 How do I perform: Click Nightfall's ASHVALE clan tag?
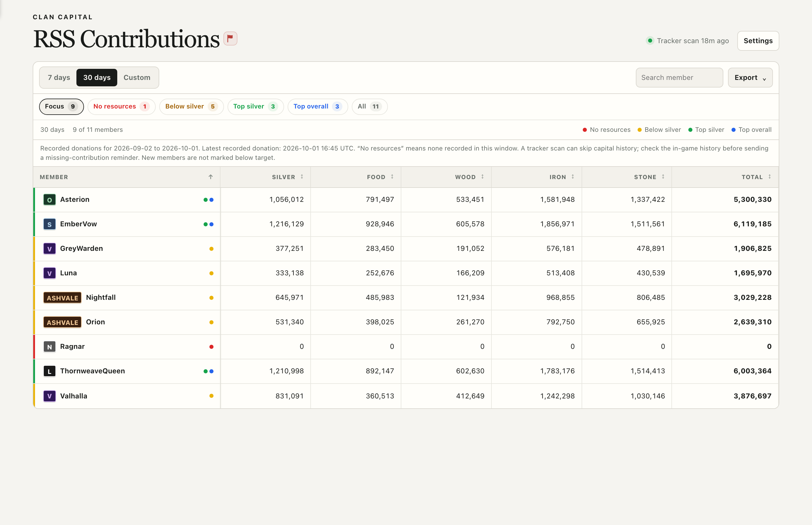(62, 297)
